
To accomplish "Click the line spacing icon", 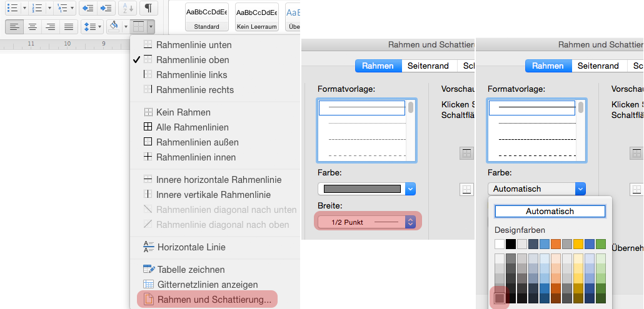I will [x=90, y=26].
